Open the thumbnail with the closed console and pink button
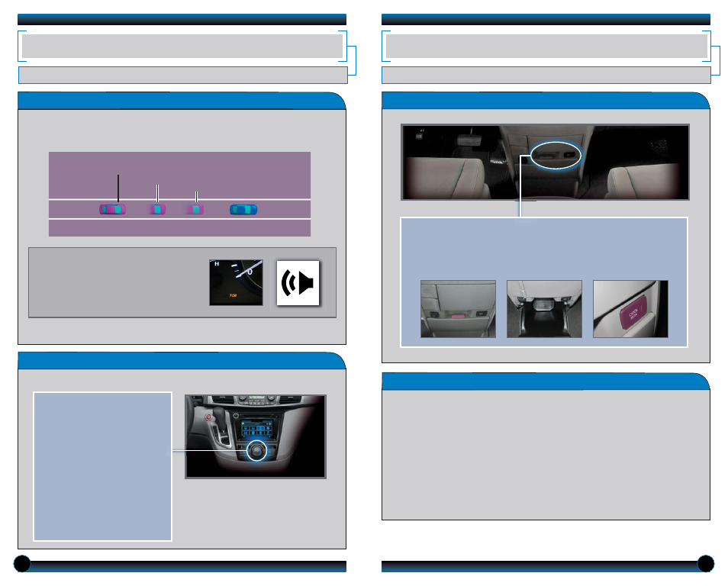Screen dimensions: 728x586 [x=458, y=309]
